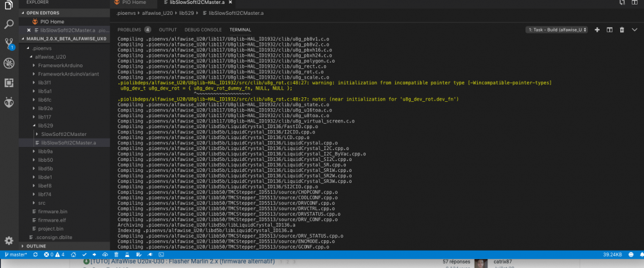This screenshot has height=268, width=644.
Task: Open errors and warnings count indicator
Action: click(54, 255)
